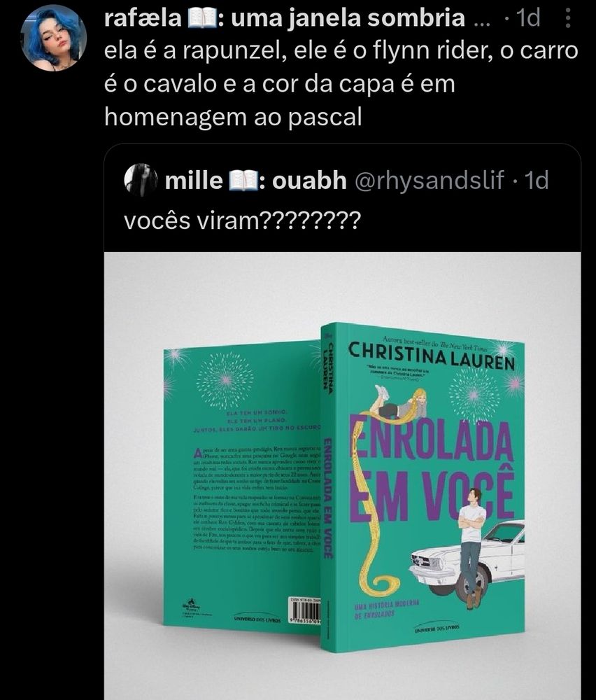596x700 pixels.
Task: Tap the book back cover in image
Action: 242,484
